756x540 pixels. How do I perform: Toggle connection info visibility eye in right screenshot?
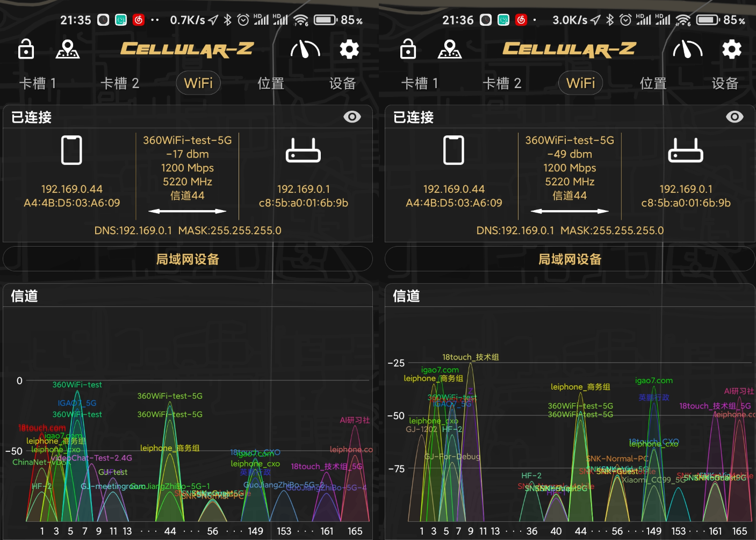pyautogui.click(x=735, y=117)
